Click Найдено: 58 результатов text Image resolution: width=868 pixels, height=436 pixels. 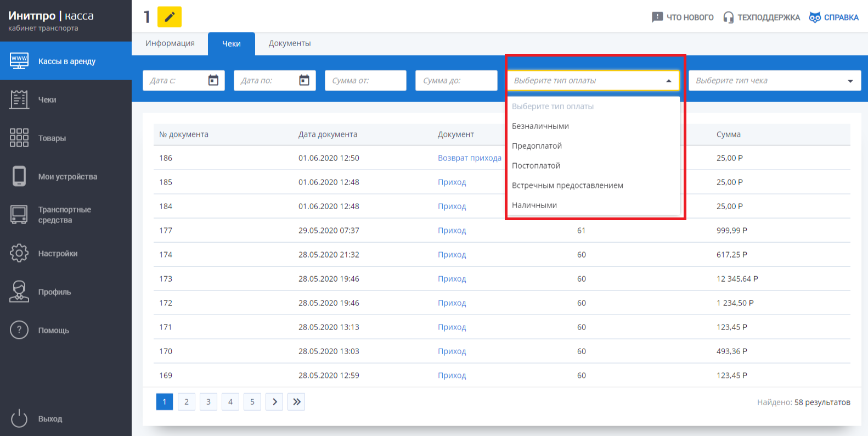pos(804,402)
